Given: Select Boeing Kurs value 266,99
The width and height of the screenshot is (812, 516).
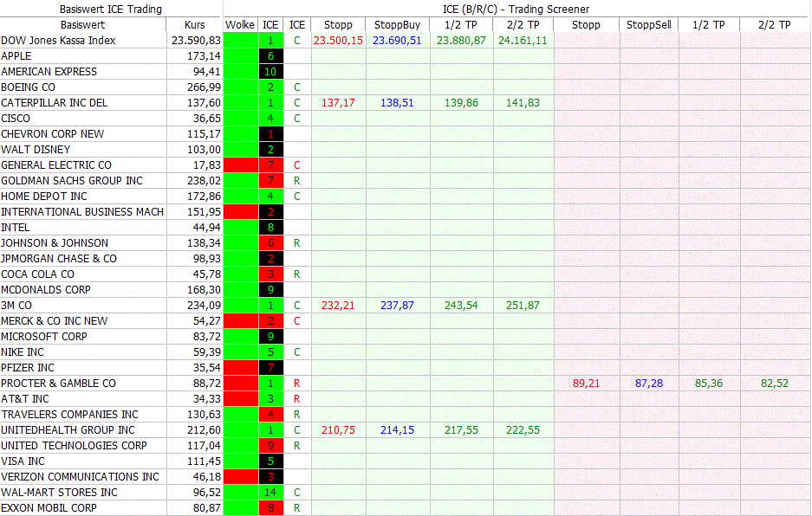Looking at the screenshot, I should [204, 87].
